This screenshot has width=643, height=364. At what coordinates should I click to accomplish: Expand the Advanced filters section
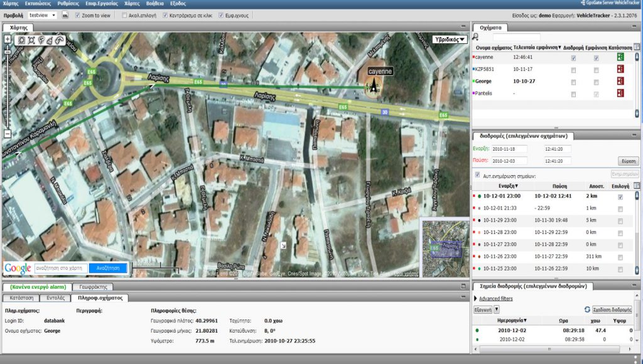[495, 298]
